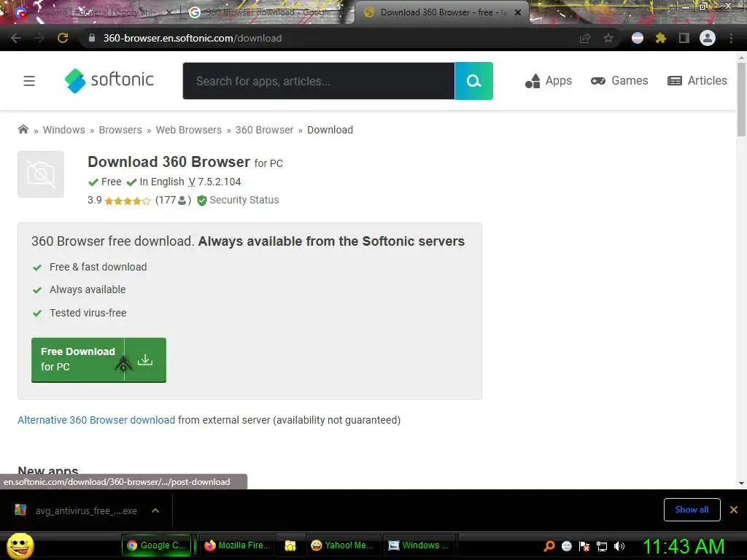Open the folder icon in the taskbar
The image size is (747, 560).
[290, 545]
